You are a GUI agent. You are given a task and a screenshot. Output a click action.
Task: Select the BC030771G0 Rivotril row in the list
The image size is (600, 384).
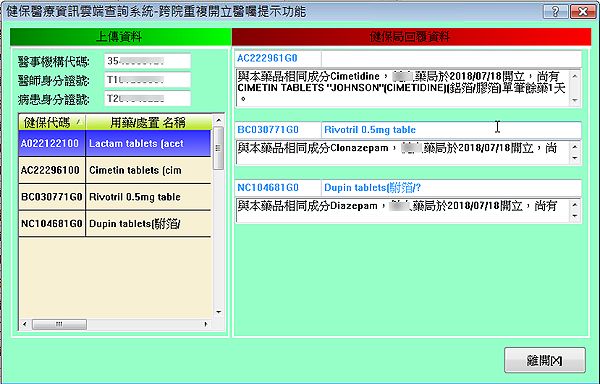pos(115,197)
